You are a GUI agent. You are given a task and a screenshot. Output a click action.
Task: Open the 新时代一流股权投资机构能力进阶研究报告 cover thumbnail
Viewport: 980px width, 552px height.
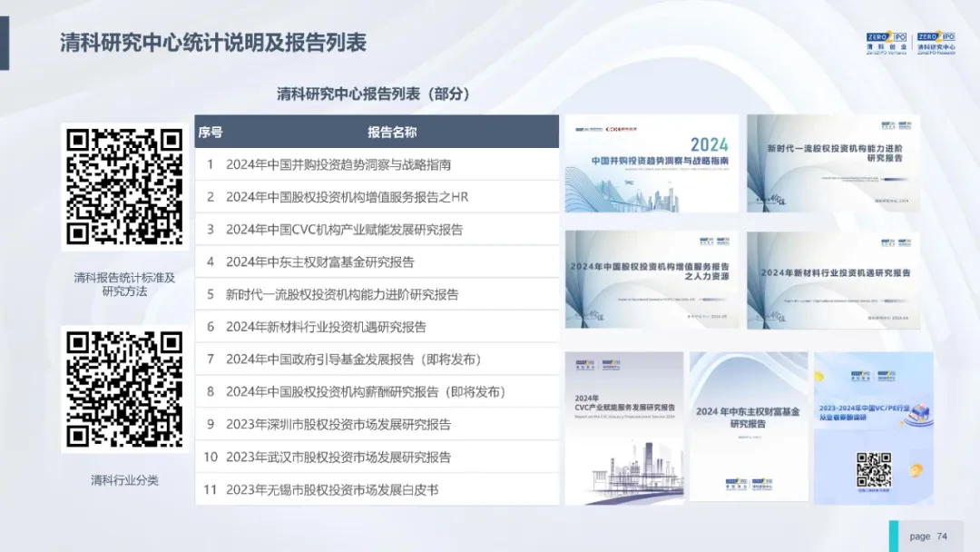833,163
